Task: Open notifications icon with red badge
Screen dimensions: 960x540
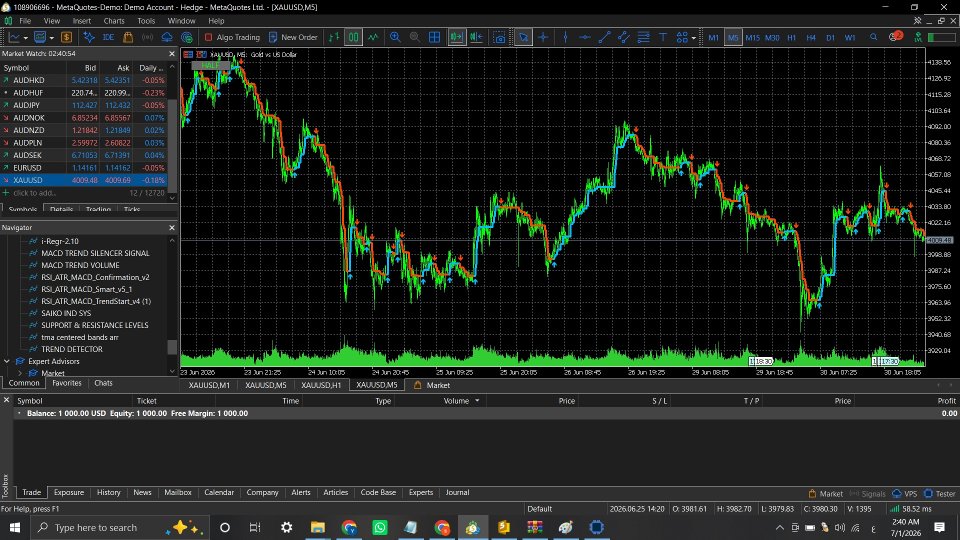Action: pyautogui.click(x=896, y=37)
